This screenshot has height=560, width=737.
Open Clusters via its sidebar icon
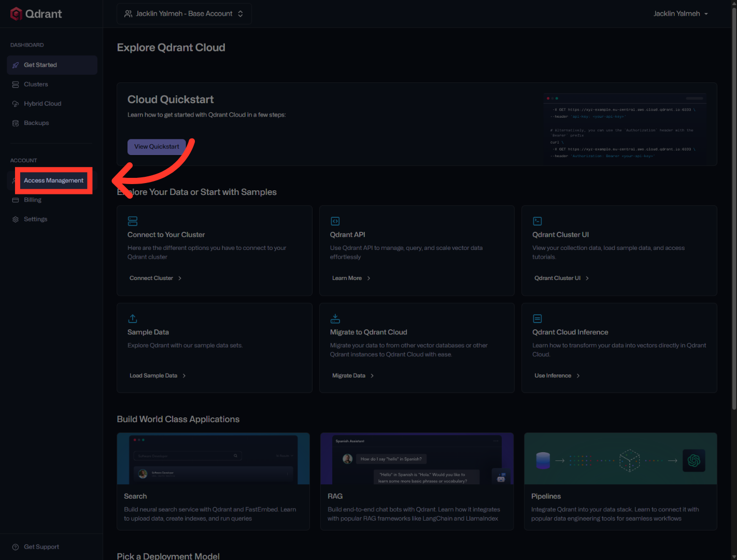coord(16,85)
